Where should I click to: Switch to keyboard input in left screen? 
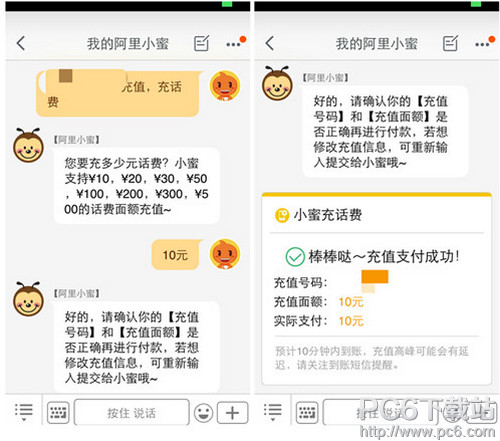(58, 413)
